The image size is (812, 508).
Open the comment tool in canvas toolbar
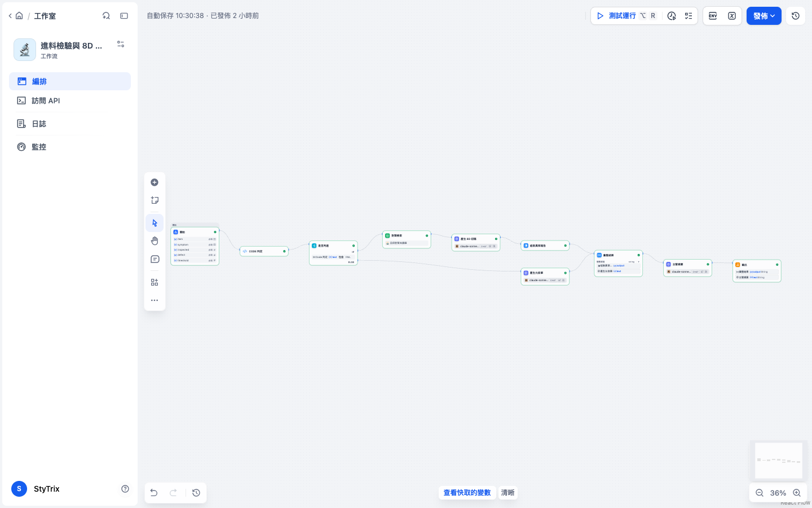pyautogui.click(x=155, y=259)
